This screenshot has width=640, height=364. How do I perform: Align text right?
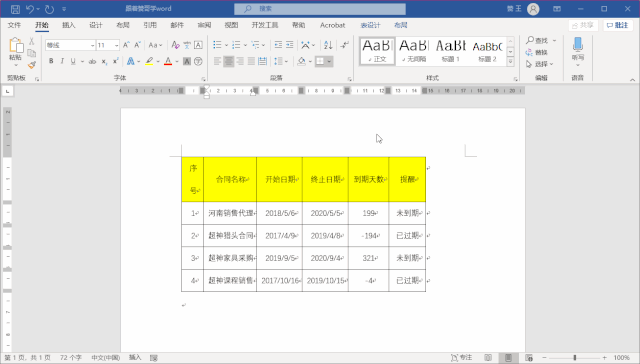pos(240,62)
